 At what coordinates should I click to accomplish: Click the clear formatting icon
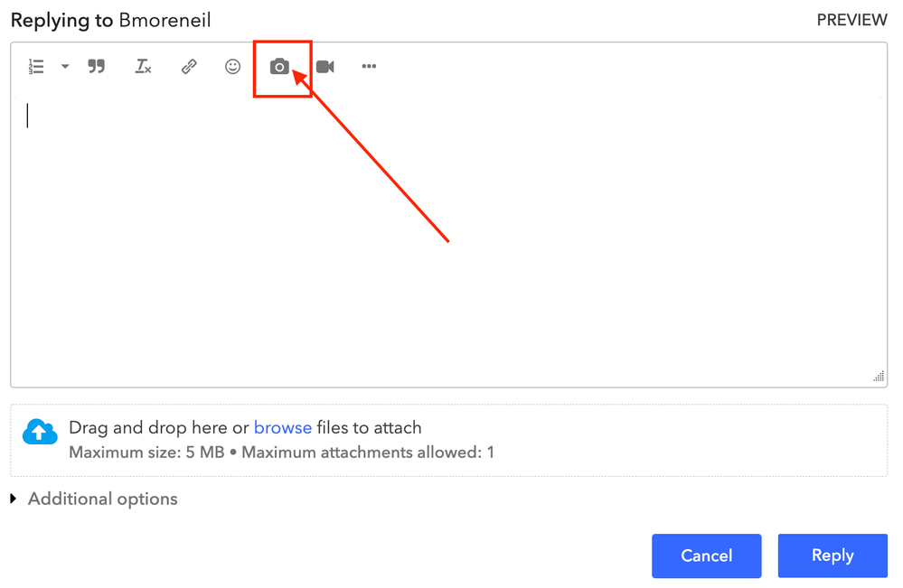(x=143, y=67)
